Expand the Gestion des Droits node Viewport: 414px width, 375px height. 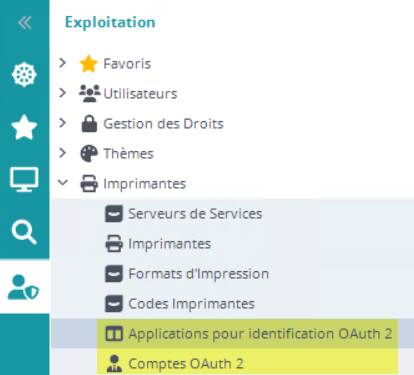click(62, 123)
